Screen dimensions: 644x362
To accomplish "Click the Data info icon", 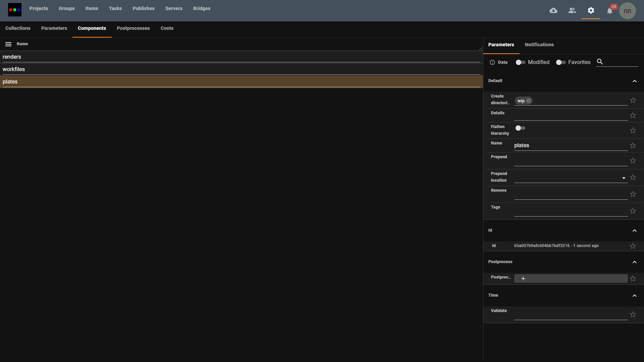I will pyautogui.click(x=492, y=62).
